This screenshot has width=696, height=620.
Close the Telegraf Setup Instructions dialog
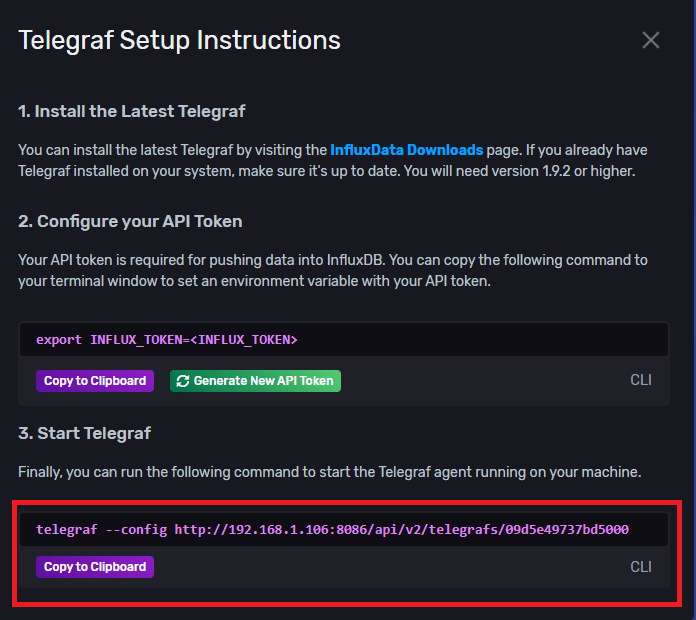click(x=651, y=40)
